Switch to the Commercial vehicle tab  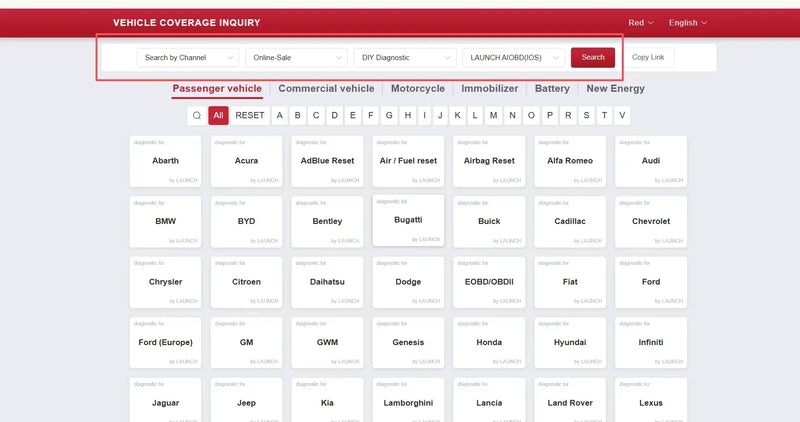pyautogui.click(x=326, y=88)
